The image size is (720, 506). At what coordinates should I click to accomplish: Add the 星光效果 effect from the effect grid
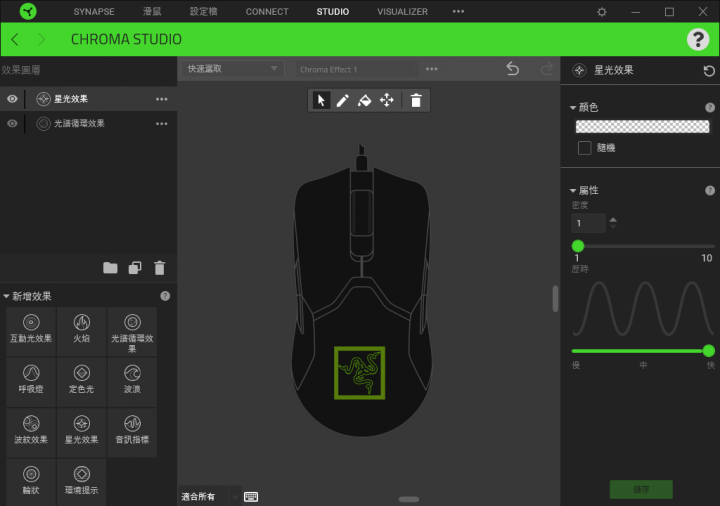81,432
